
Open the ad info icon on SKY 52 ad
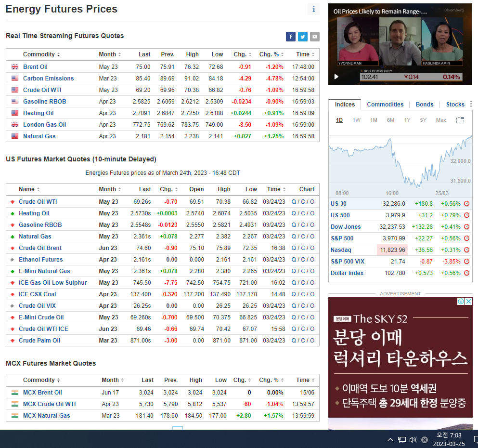coord(461,301)
